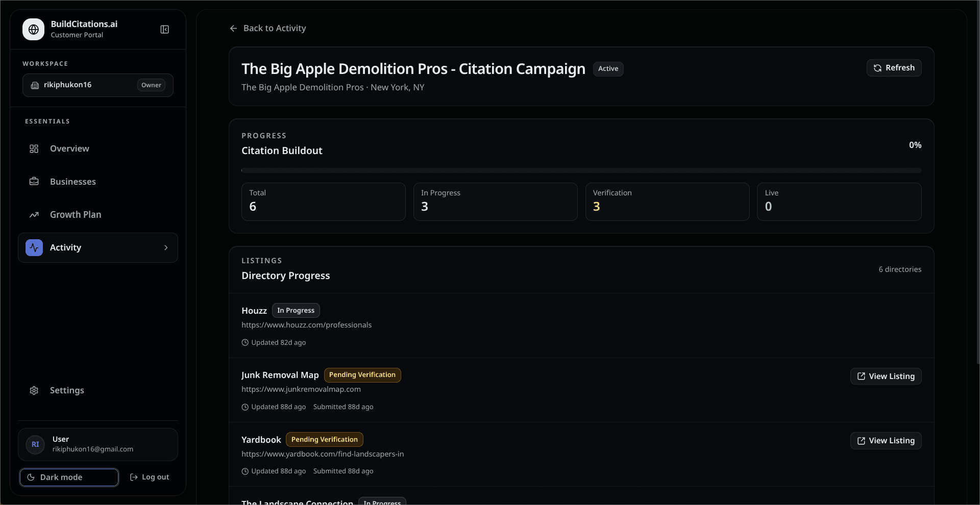The width and height of the screenshot is (980, 505).
Task: Click the Directory Progress heading
Action: pyautogui.click(x=285, y=276)
